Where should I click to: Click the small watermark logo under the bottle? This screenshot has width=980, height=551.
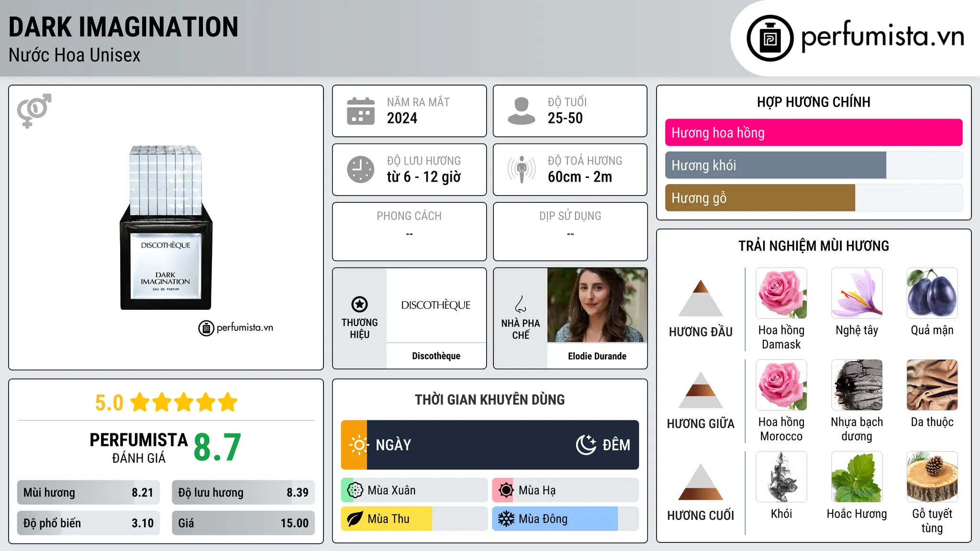235,328
